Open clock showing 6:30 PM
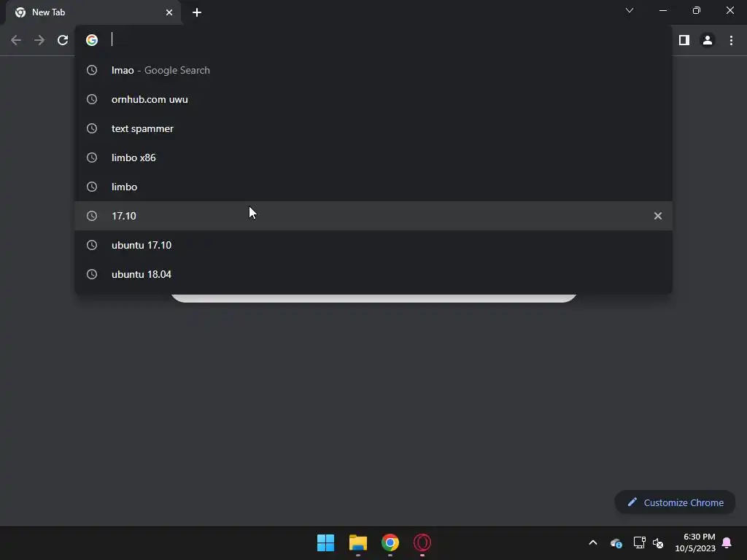Screen dimensions: 747x560 tap(695, 542)
